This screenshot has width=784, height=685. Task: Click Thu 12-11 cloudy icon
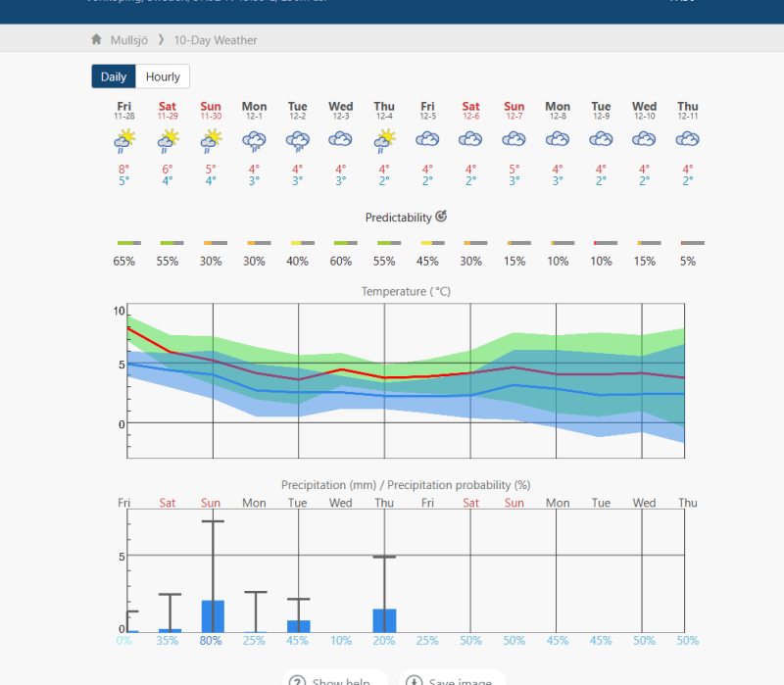pos(688,139)
